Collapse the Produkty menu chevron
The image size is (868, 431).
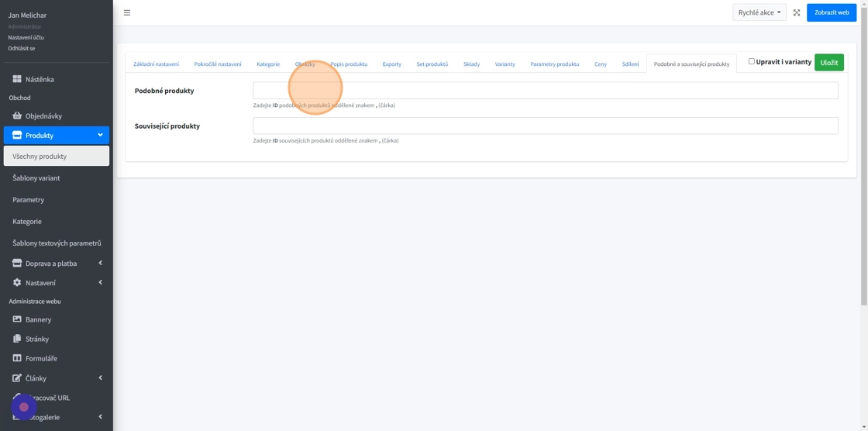(x=100, y=135)
